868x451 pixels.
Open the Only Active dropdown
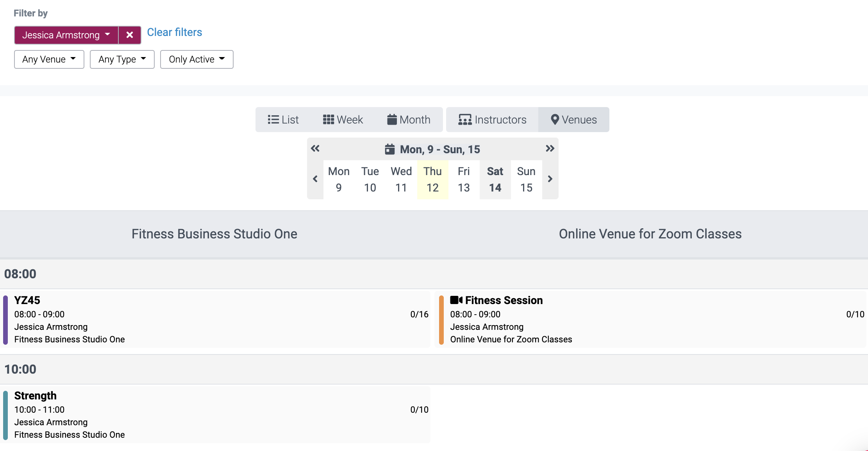tap(196, 59)
